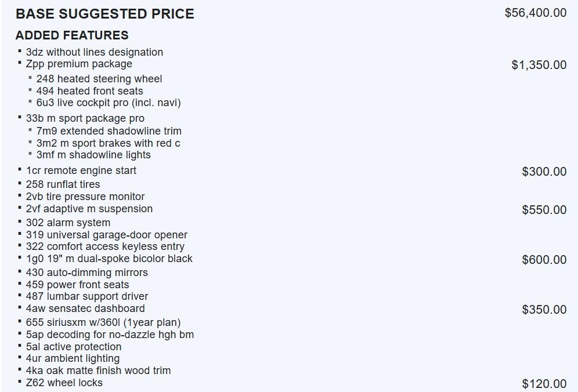Click the $1,350.00 premium package price
The image size is (578, 392).
539,65
